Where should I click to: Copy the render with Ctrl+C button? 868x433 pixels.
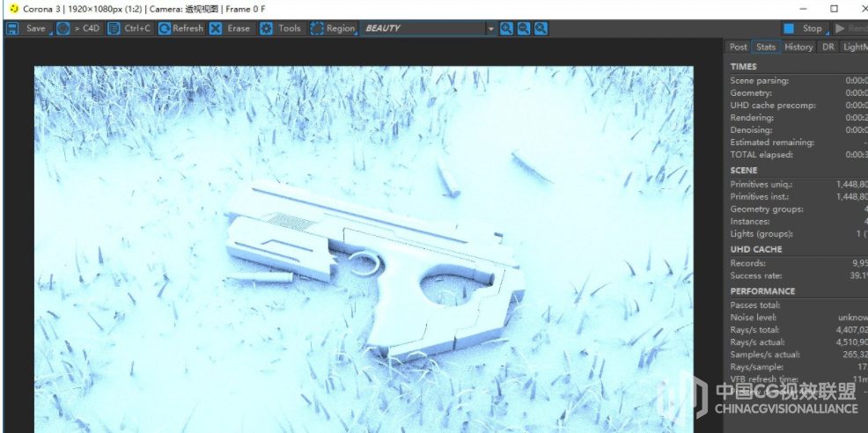tap(129, 28)
